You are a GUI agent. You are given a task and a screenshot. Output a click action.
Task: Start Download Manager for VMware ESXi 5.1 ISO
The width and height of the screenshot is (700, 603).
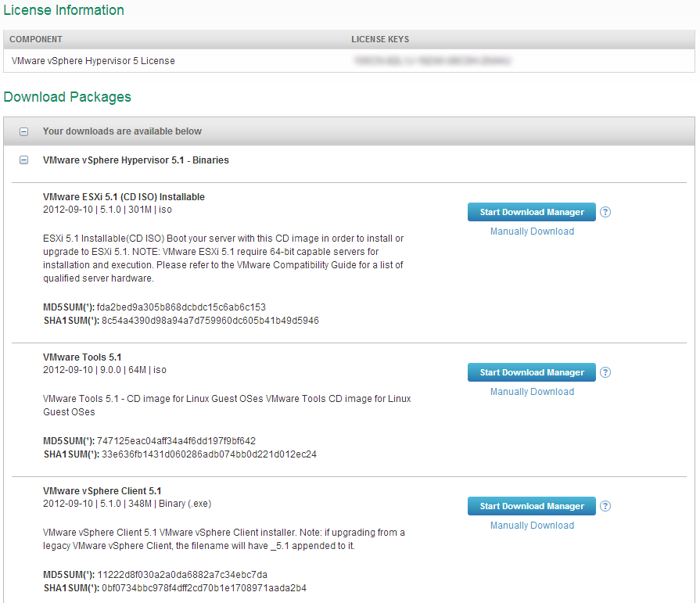point(531,212)
